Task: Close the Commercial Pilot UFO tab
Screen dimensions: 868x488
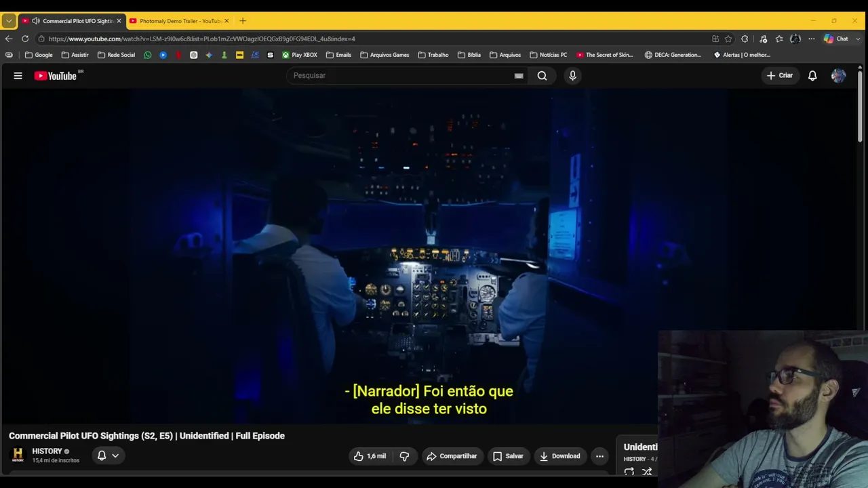Action: (119, 21)
